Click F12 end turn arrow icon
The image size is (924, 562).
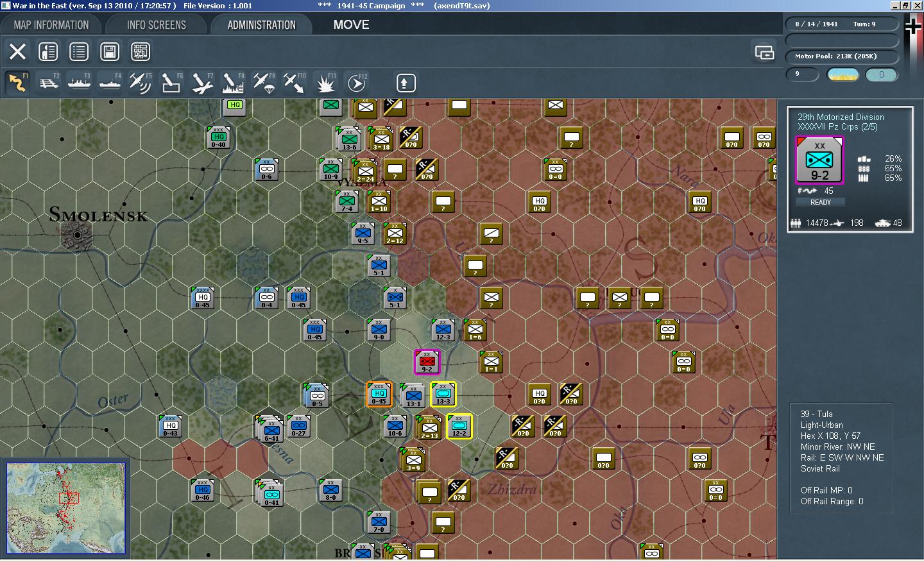pos(356,83)
